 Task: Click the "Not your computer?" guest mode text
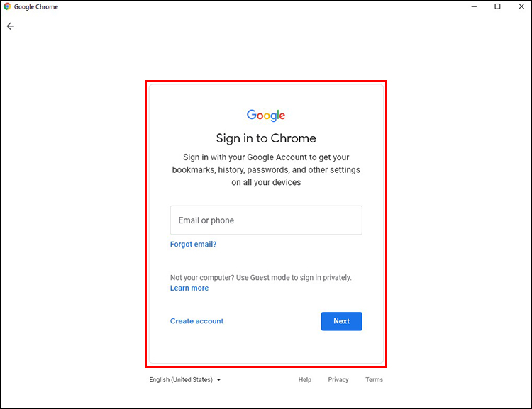[260, 278]
